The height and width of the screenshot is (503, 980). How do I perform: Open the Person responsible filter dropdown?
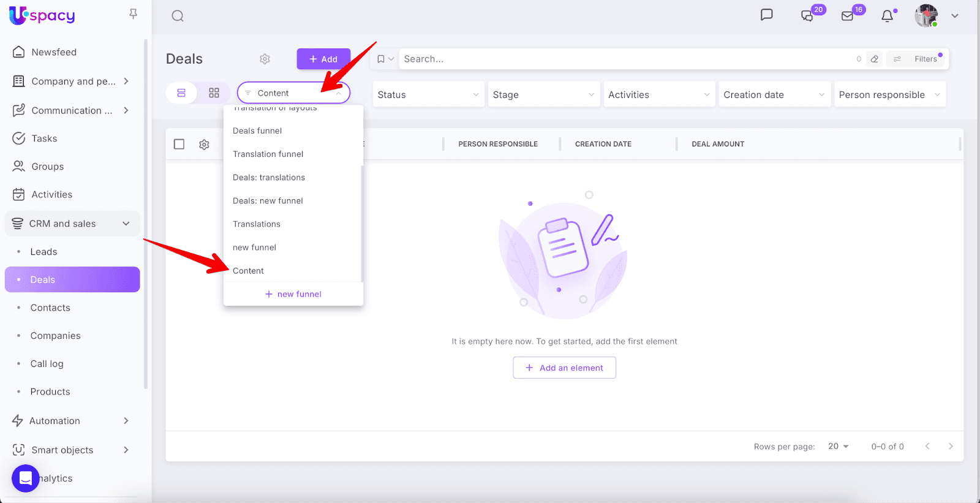(889, 94)
